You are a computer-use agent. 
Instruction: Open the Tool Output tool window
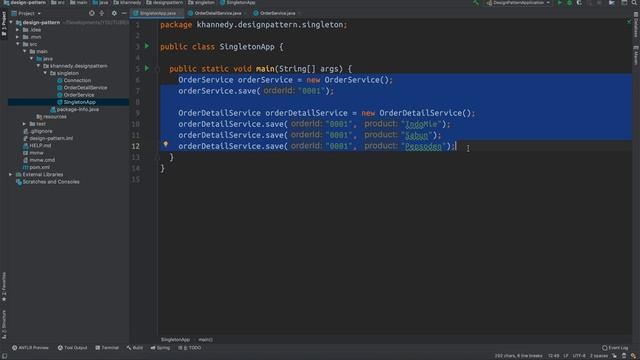[72, 348]
